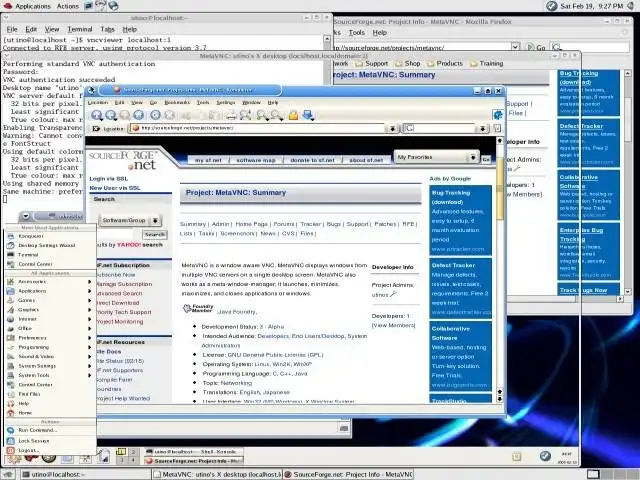Screen dimensions: 640x480
Task: Click the globe browser icon in GNOME top panel
Action: 113,6
